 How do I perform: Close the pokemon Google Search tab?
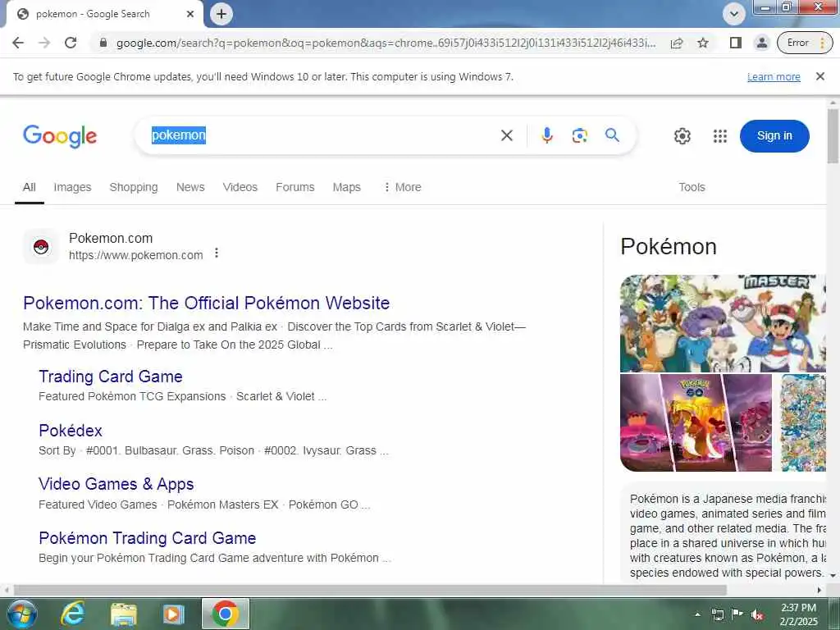point(190,14)
